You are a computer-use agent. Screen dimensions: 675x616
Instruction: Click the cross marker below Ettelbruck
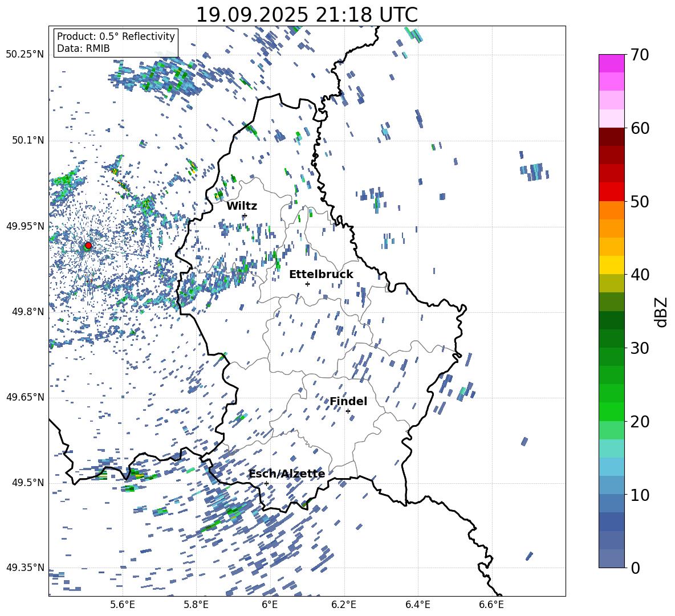(x=307, y=284)
